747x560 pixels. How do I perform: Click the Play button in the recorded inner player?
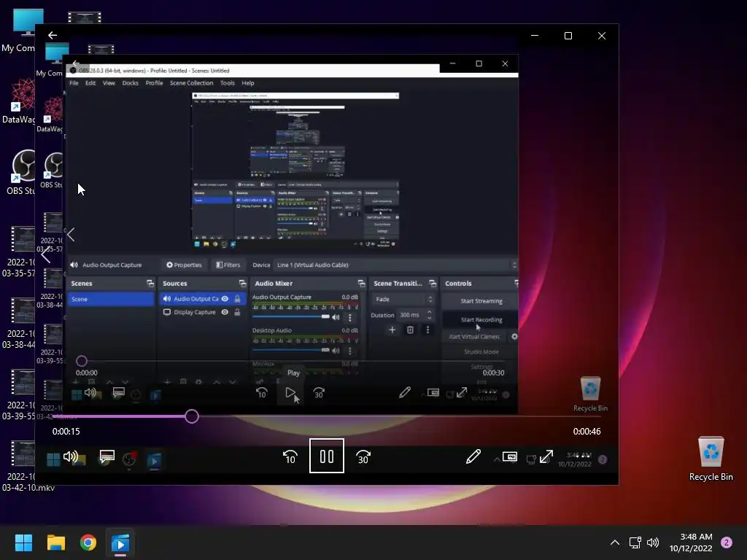point(290,393)
